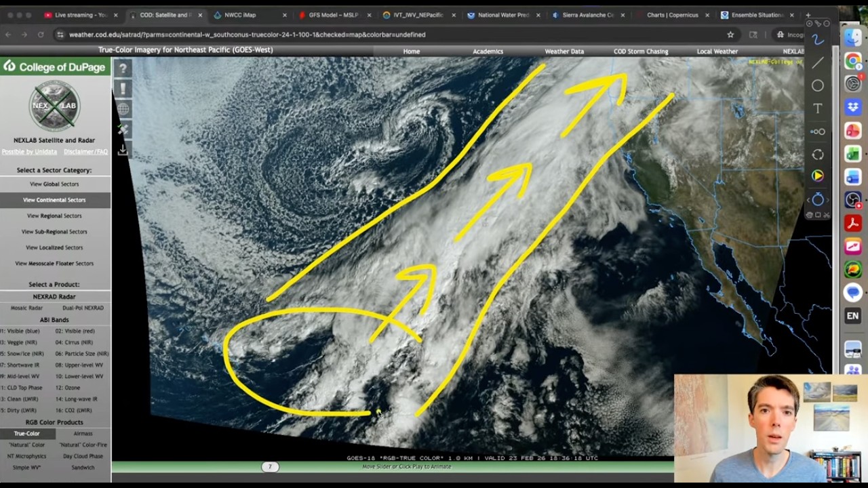Click the download image icon
The height and width of the screenshot is (488, 868).
click(123, 149)
